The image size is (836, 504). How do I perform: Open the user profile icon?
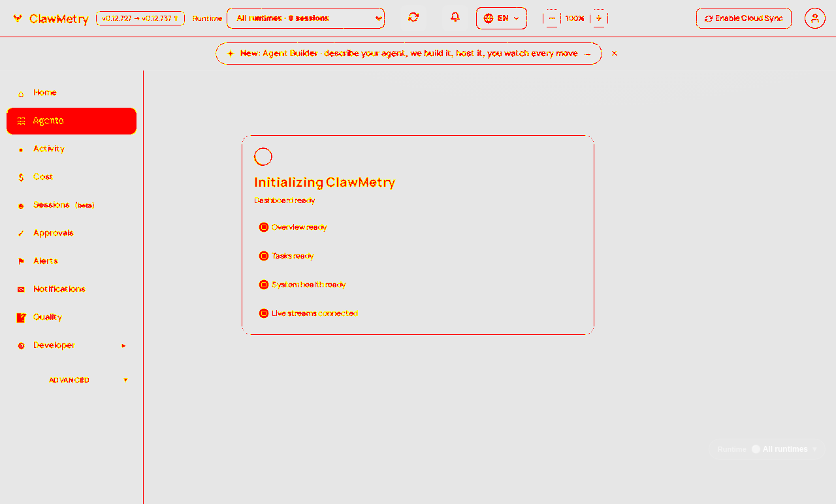815,18
